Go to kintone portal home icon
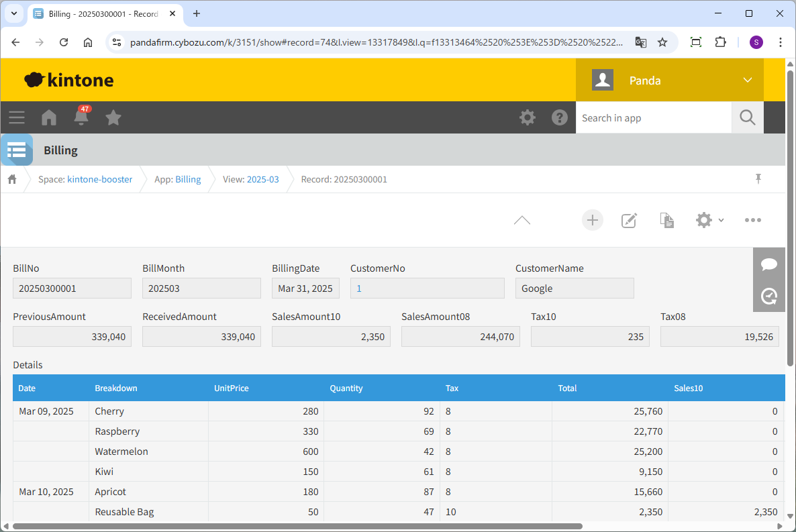Image resolution: width=796 pixels, height=532 pixels. pyautogui.click(x=49, y=117)
